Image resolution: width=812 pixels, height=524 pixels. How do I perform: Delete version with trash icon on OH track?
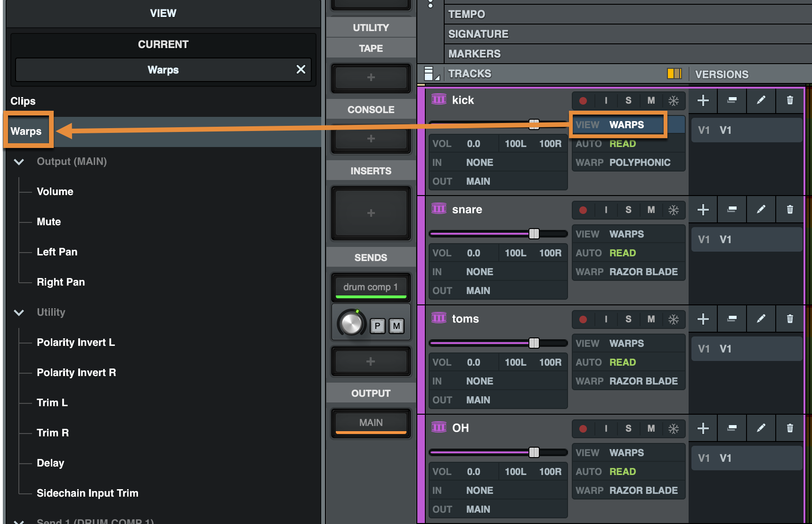pyautogui.click(x=790, y=428)
